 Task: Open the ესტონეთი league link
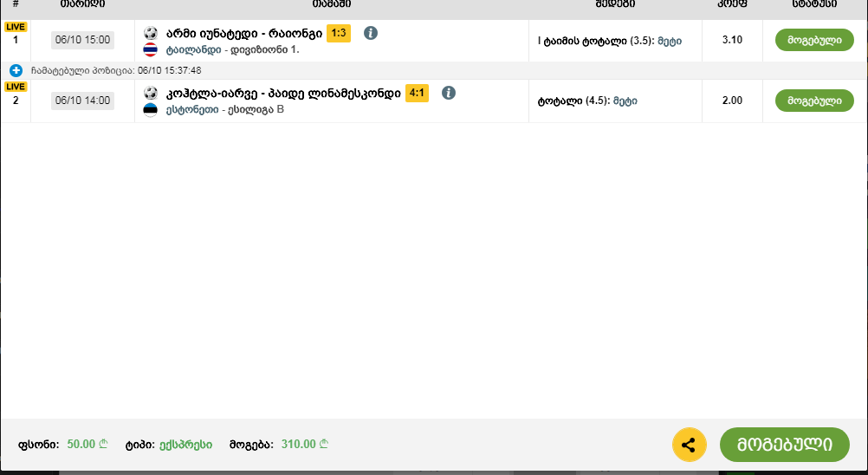coord(192,109)
